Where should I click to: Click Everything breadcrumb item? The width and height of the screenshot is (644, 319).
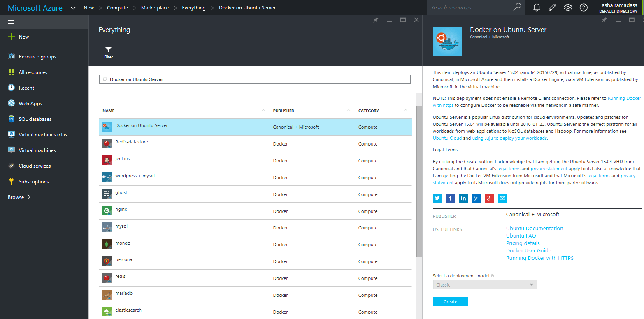194,8
